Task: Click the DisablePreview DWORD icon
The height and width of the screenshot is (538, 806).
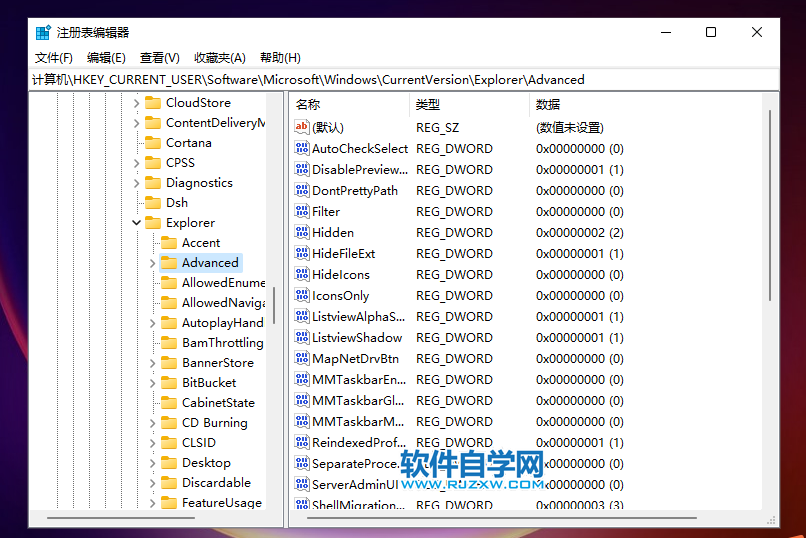Action: (x=302, y=170)
